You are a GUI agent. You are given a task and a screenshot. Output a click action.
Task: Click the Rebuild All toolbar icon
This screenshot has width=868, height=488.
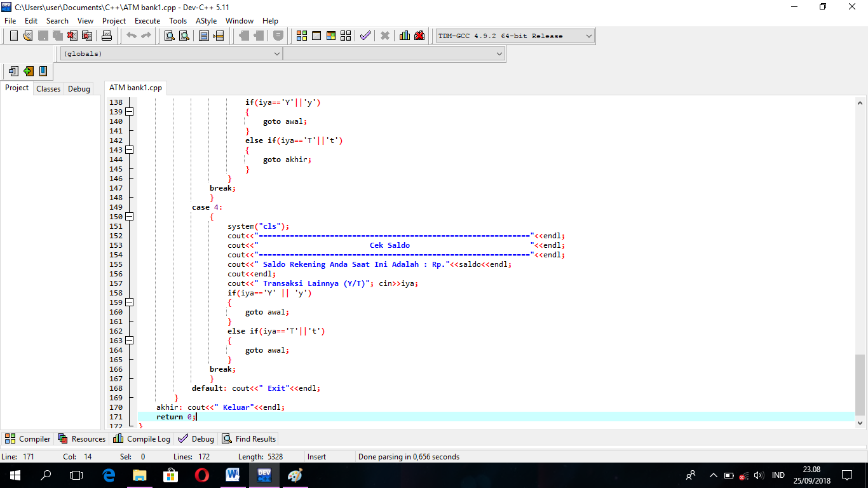[346, 36]
